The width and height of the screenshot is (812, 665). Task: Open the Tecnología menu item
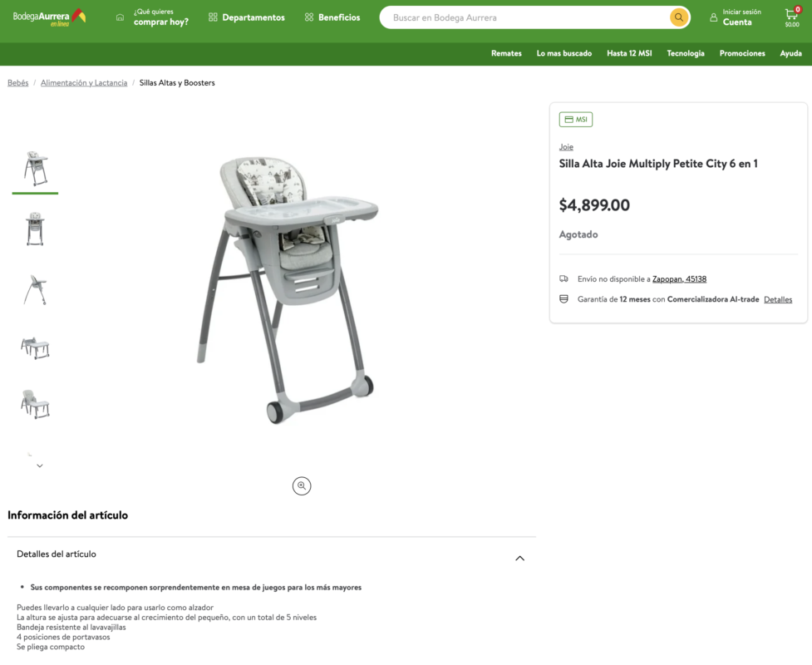(685, 53)
